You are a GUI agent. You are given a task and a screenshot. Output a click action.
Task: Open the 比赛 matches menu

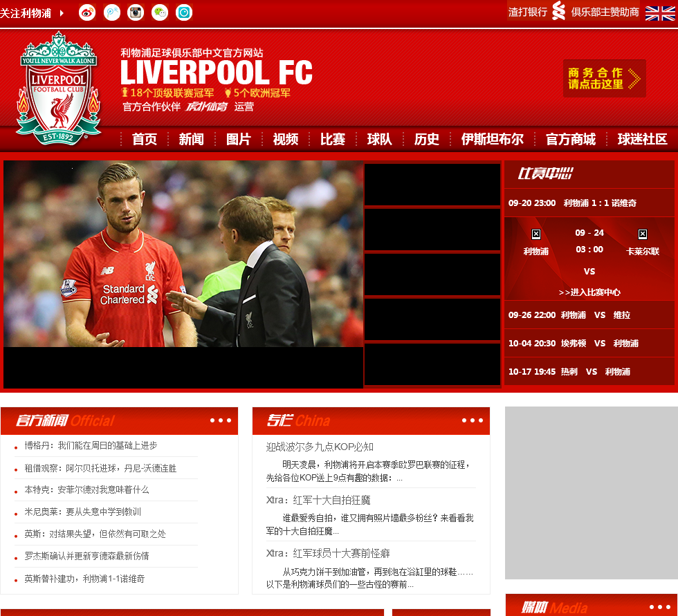pos(333,139)
